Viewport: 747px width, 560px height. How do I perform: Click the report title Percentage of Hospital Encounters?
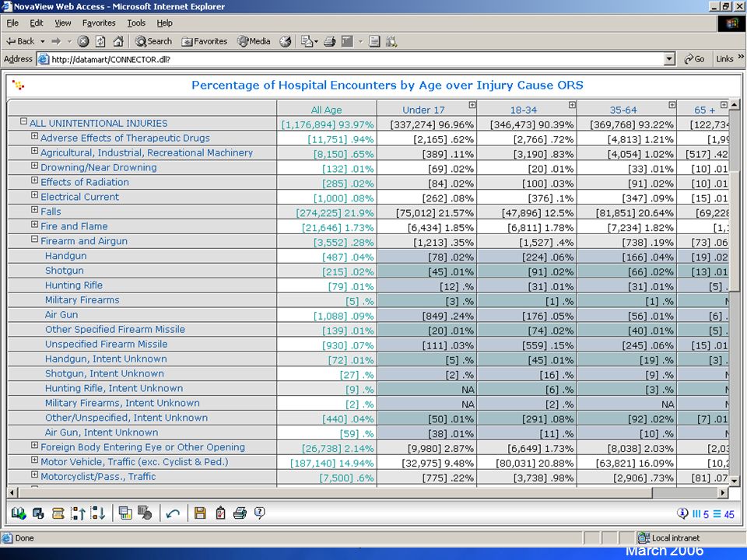(388, 86)
